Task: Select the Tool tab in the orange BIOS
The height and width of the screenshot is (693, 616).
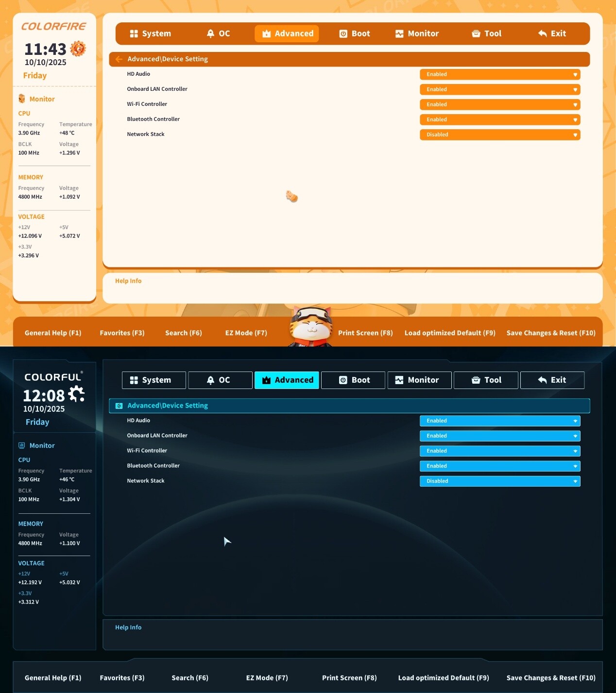Action: (486, 34)
